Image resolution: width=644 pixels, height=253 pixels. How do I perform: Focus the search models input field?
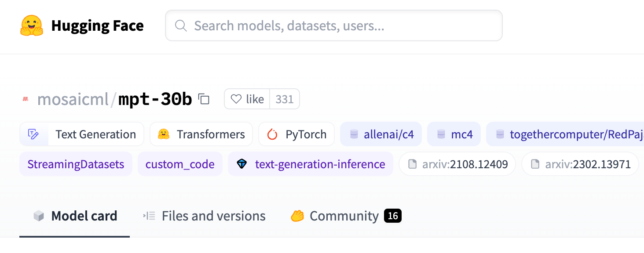[x=343, y=25]
